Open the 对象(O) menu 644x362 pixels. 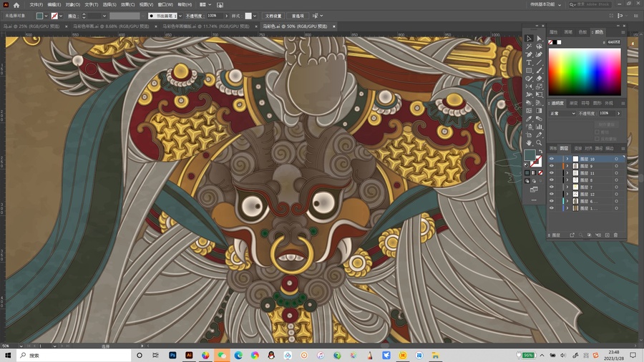(x=73, y=5)
